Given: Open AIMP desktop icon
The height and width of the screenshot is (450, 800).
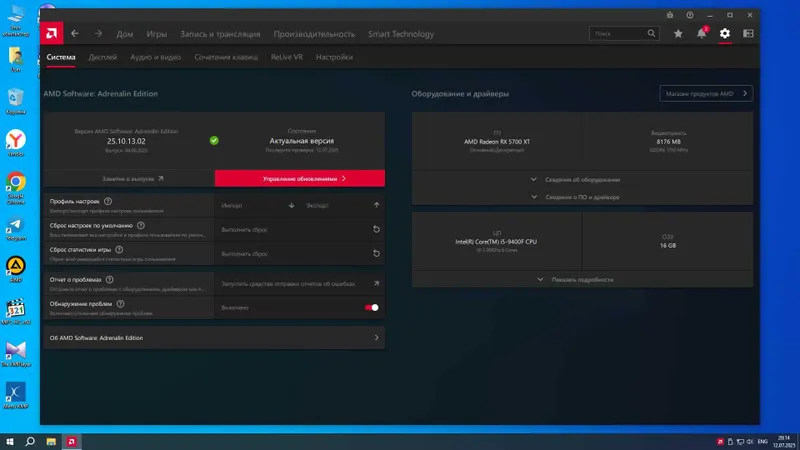Looking at the screenshot, I should click(x=16, y=269).
